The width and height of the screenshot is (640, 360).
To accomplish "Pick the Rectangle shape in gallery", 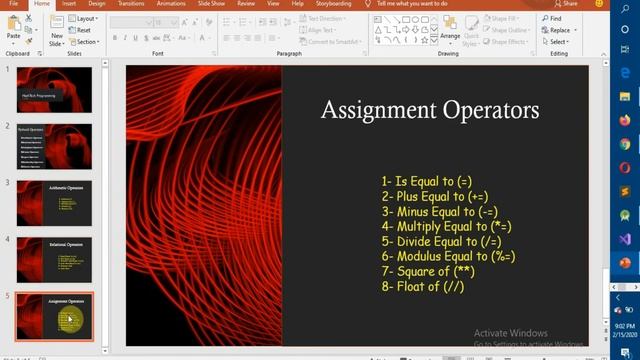I will [x=406, y=20].
